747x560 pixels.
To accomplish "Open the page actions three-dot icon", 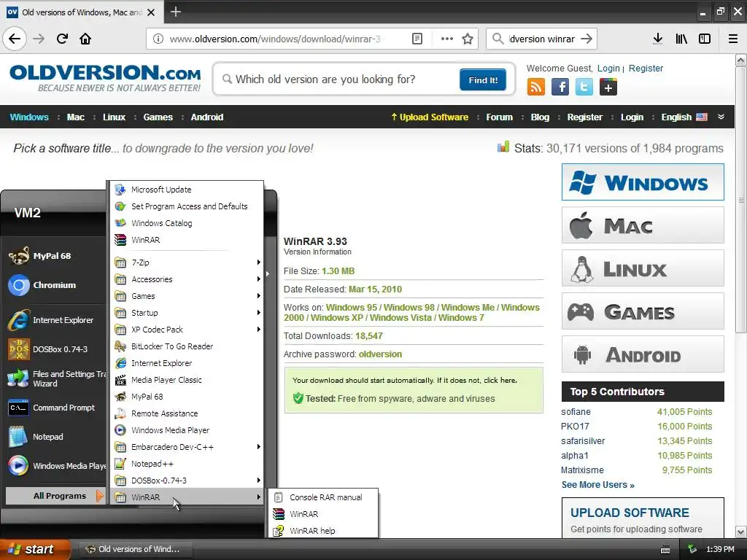I will tap(447, 39).
